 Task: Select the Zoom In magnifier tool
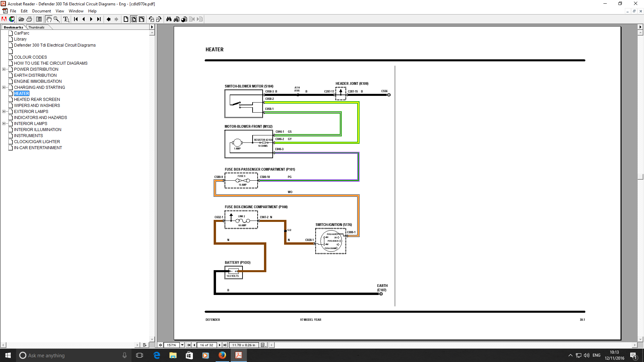coord(56,19)
